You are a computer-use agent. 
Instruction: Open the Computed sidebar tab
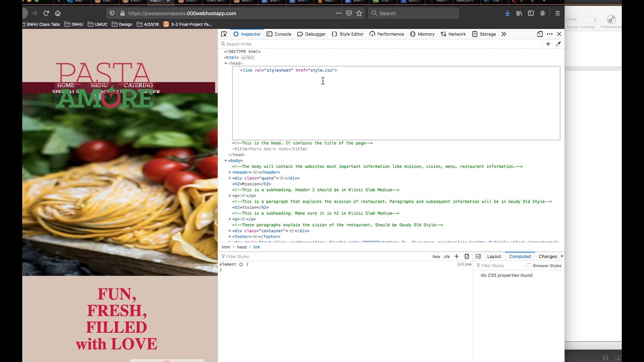click(520, 256)
